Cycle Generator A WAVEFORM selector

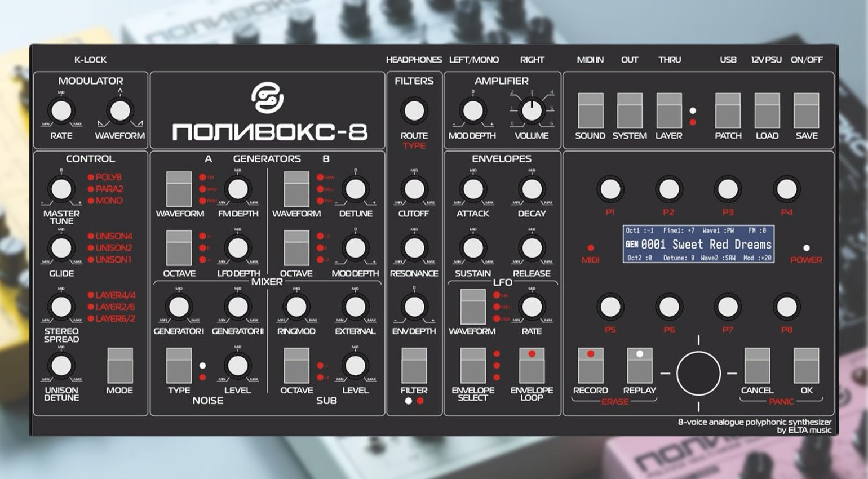coord(179,189)
